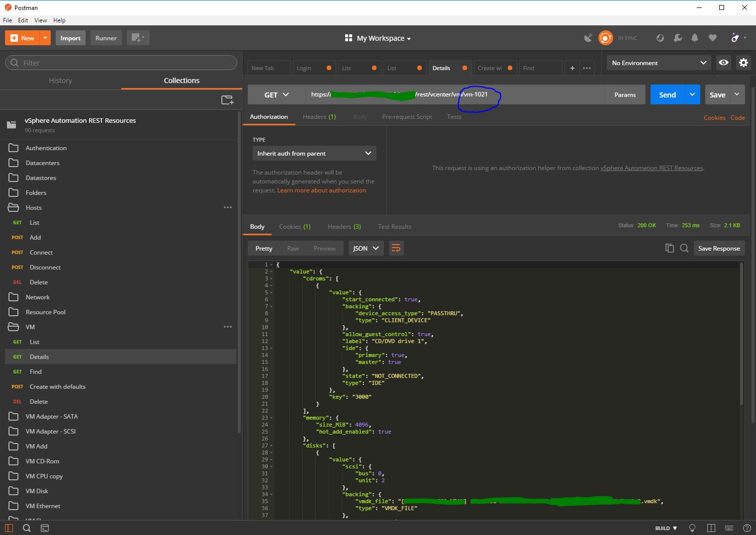756x535 pixels.
Task: Open the Postman console icon
Action: 45,528
